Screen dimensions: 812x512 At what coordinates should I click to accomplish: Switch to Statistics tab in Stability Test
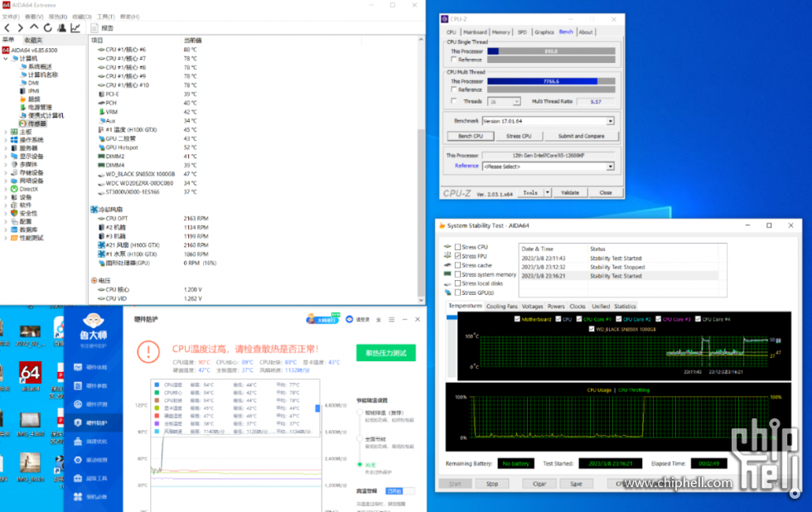[625, 306]
